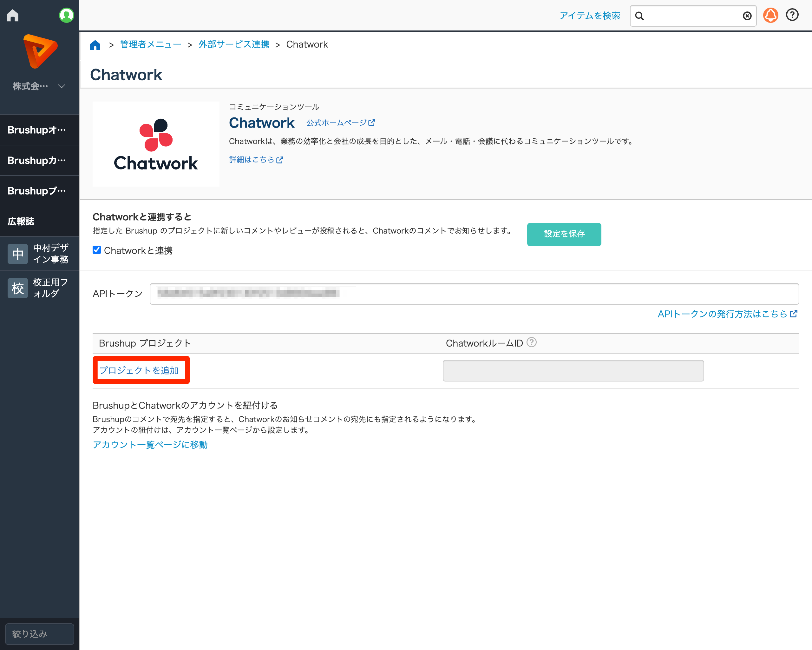Click the Brushup プロジェクト column header
This screenshot has width=812, height=650.
coord(145,343)
